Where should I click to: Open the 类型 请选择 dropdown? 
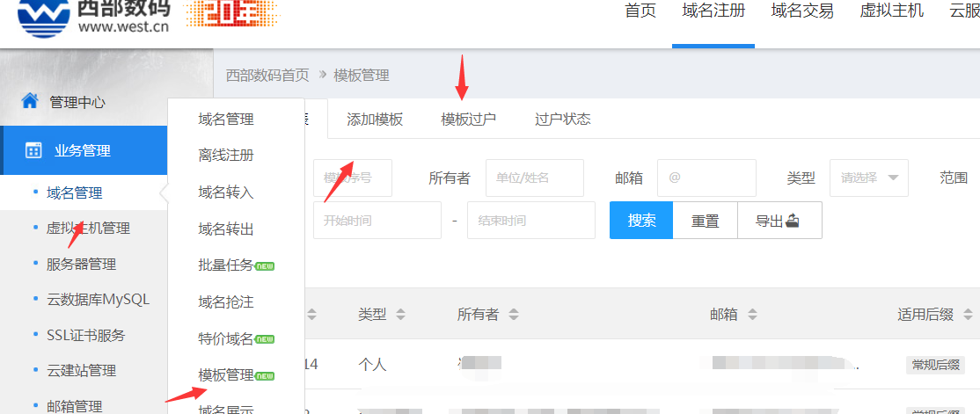(868, 178)
